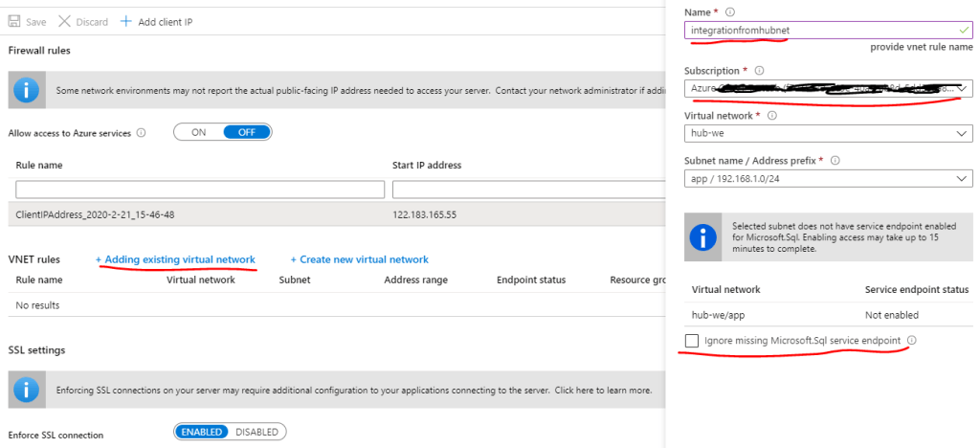Open the Subscription dropdown
The height and width of the screenshot is (448, 980).
click(829, 89)
